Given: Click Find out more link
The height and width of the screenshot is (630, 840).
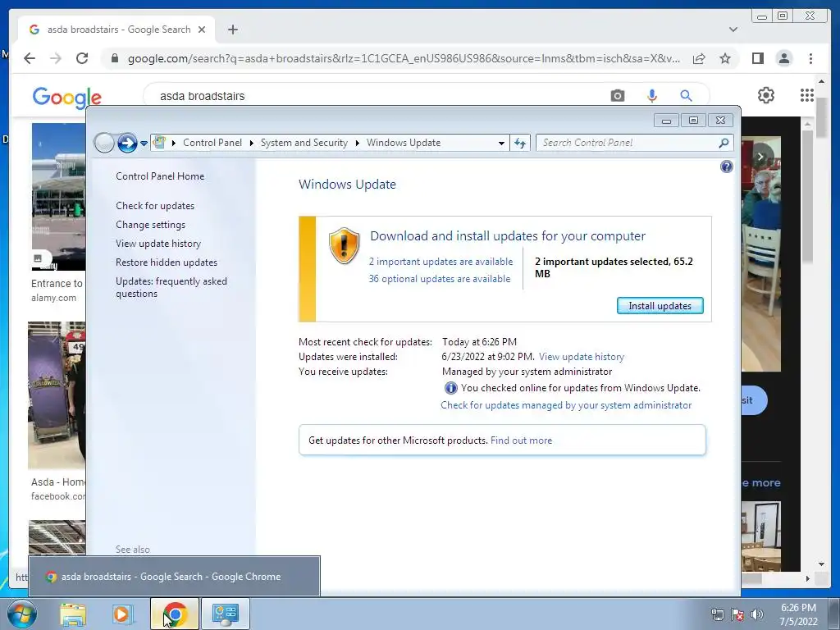Looking at the screenshot, I should [x=521, y=441].
